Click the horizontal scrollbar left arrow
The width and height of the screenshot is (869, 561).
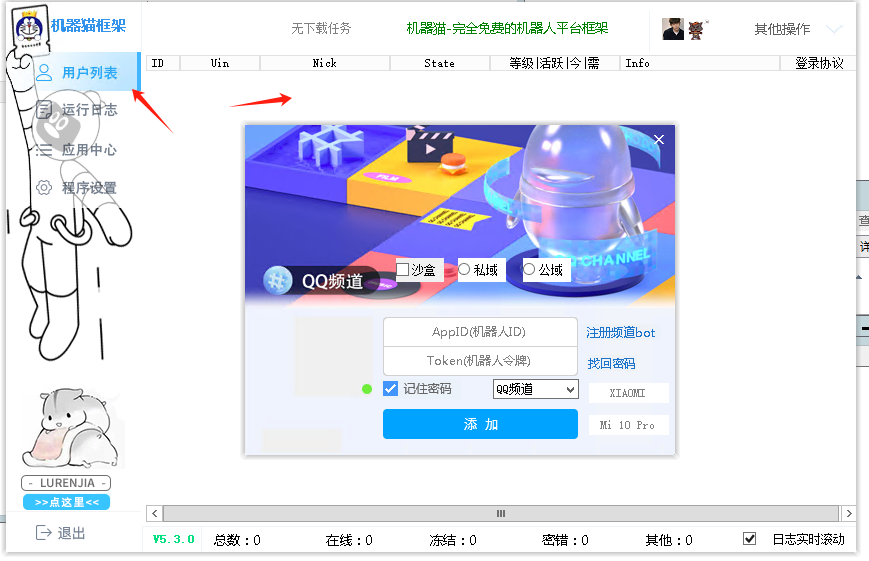tap(155, 513)
